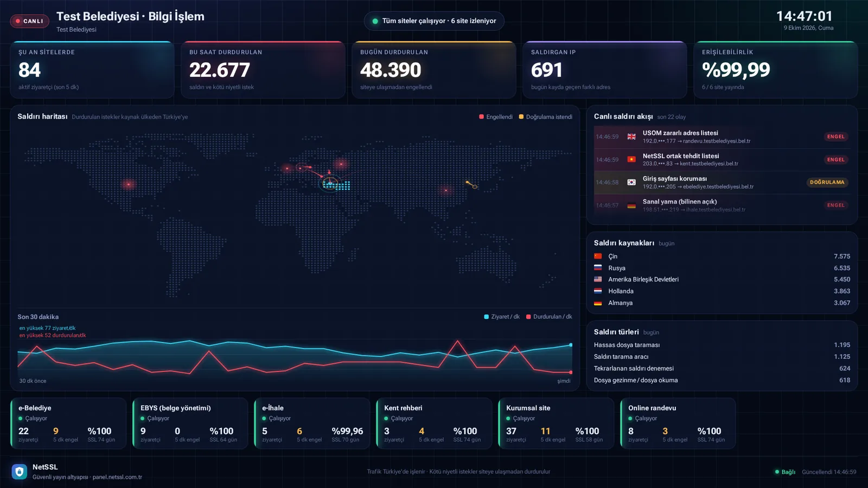Click the 691 Saldırgan IP count

click(x=547, y=70)
